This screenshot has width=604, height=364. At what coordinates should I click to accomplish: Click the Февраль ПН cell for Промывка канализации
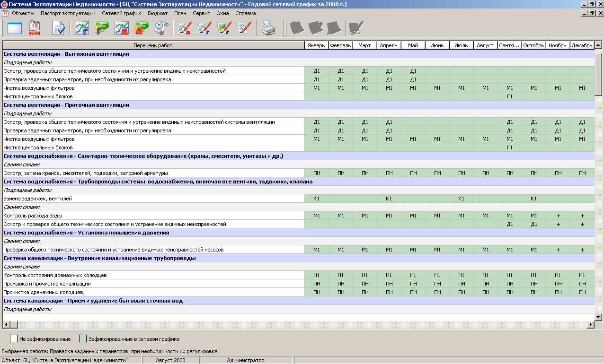click(341, 284)
